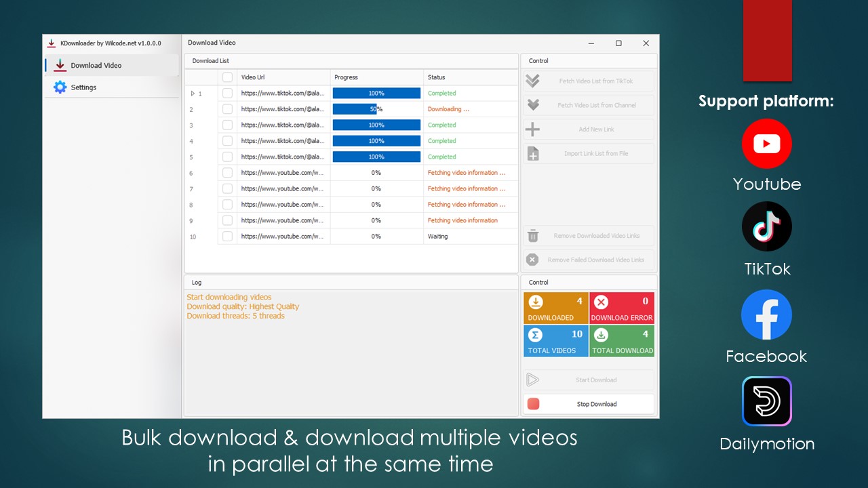This screenshot has height=488, width=868.
Task: Click the Add New Link plus icon
Action: [533, 129]
